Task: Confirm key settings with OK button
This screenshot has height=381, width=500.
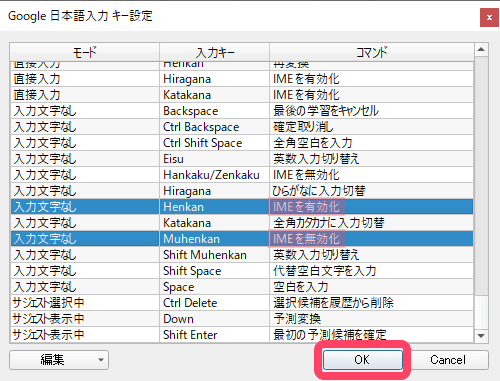Action: (x=362, y=360)
